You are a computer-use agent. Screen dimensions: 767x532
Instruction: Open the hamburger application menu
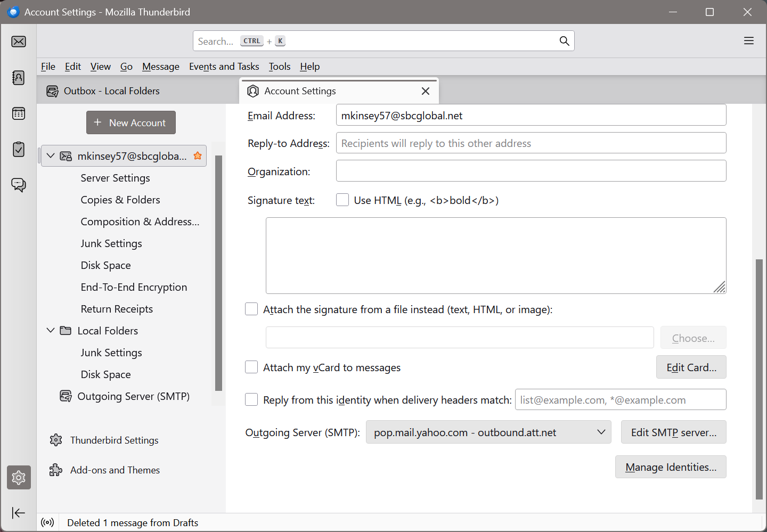(x=748, y=41)
